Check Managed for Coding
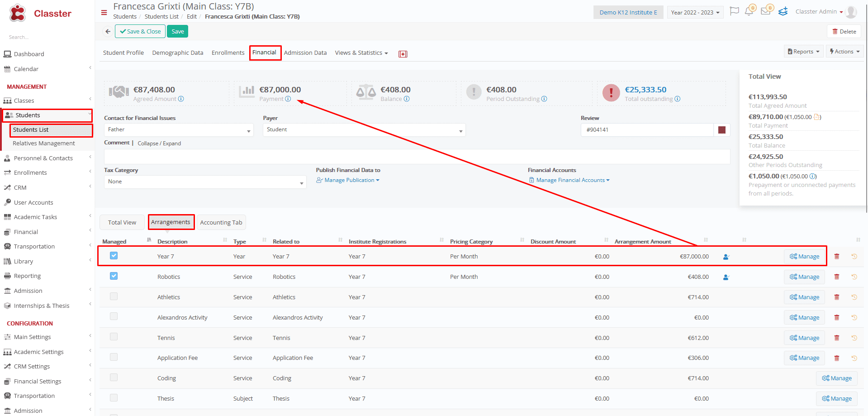The width and height of the screenshot is (868, 416). [x=114, y=378]
